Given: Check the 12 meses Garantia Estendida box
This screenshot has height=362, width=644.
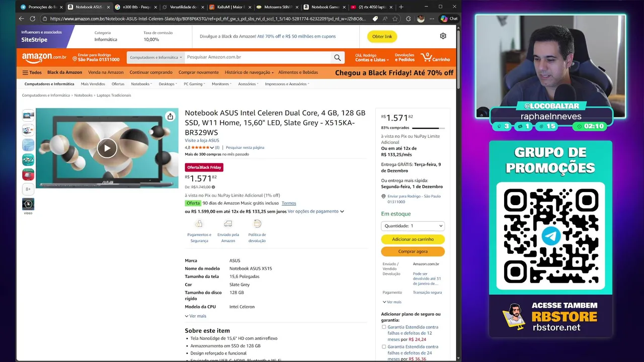Looking at the screenshot, I should (x=384, y=327).
